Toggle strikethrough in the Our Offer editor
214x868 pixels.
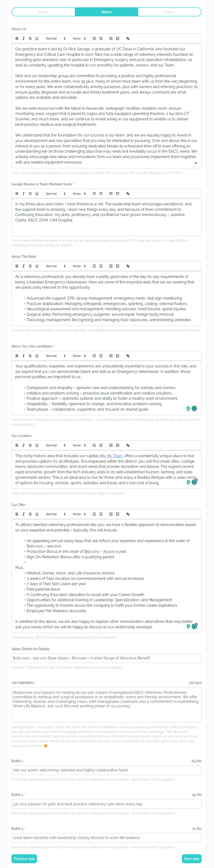[30, 514]
